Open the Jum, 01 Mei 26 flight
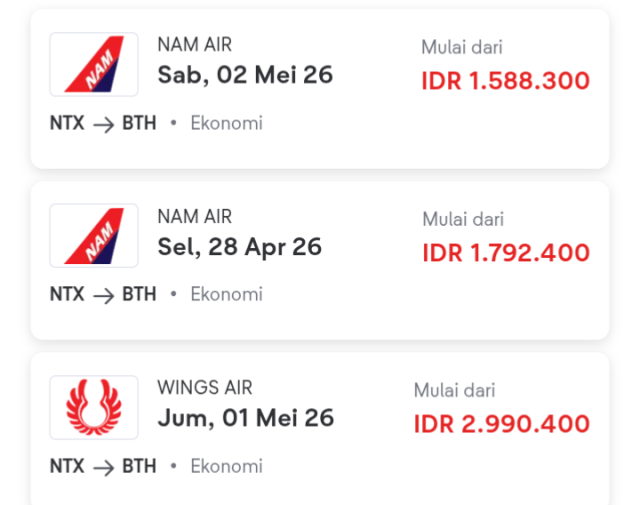The height and width of the screenshot is (505, 640). (x=245, y=418)
